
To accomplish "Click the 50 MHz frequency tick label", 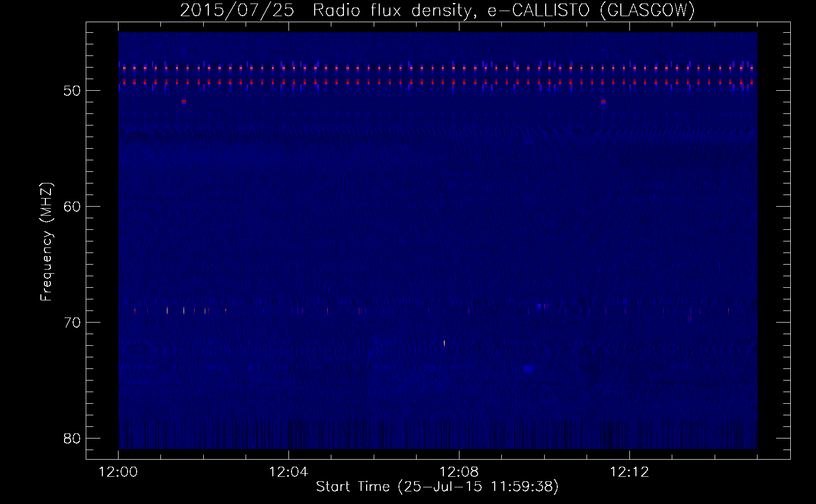I will pos(72,91).
